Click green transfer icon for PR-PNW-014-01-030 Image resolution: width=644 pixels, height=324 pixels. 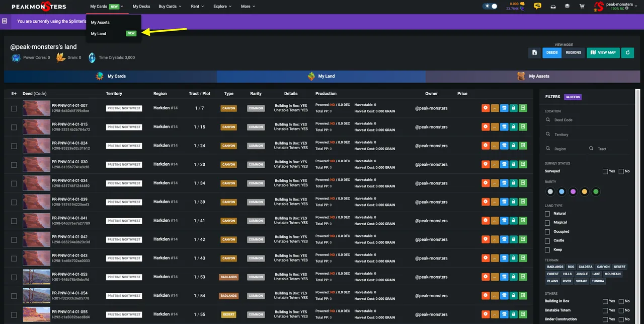click(x=523, y=164)
